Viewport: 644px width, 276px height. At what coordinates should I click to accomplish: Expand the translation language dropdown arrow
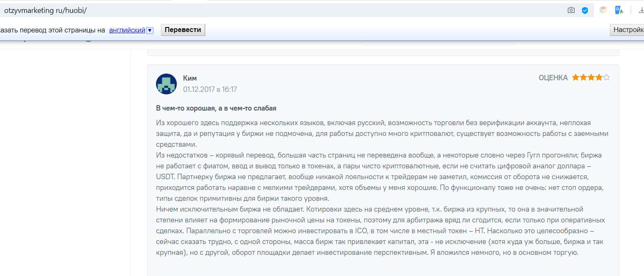point(150,30)
